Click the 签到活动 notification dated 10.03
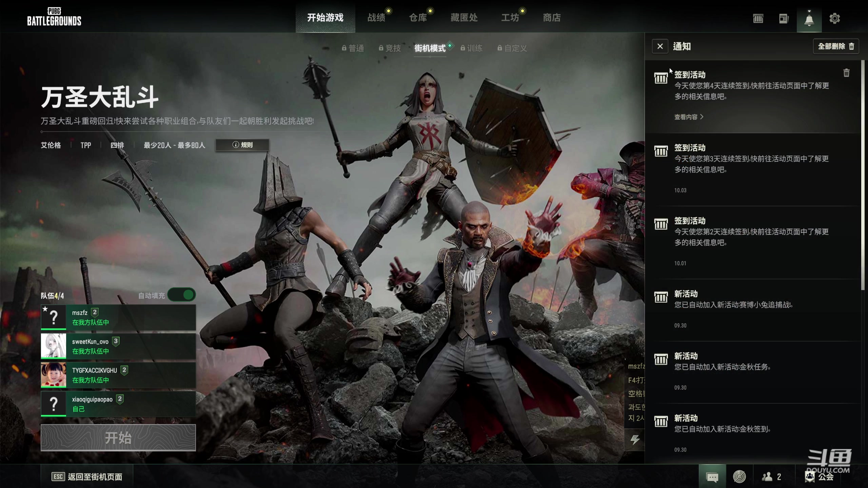868x488 pixels. pos(753,169)
